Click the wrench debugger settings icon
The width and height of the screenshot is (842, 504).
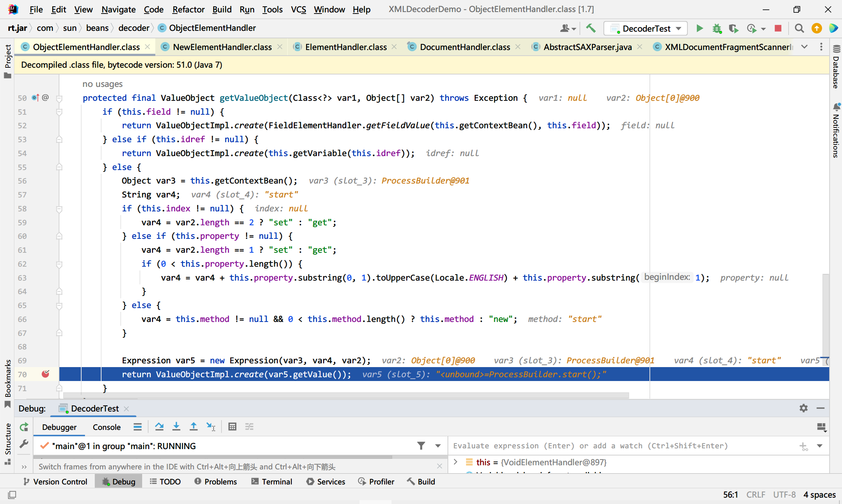[24, 444]
